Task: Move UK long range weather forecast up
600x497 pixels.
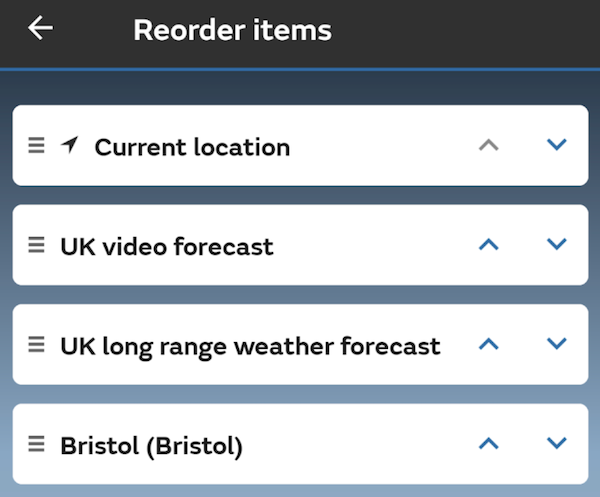Action: (488, 344)
